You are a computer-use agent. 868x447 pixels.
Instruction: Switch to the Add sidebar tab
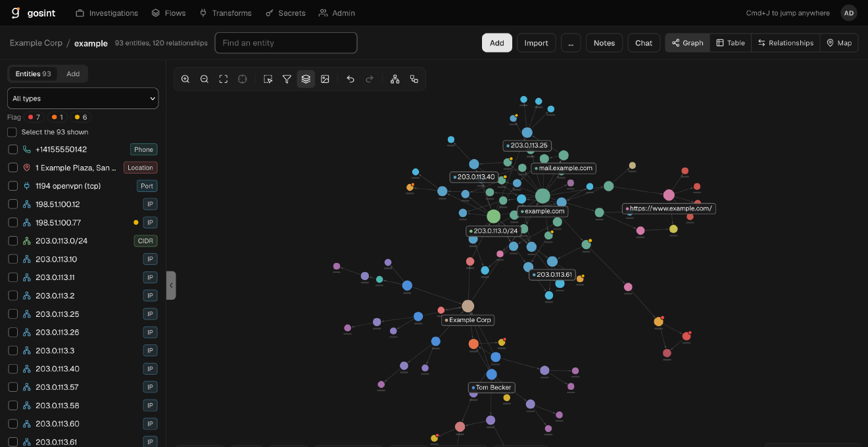click(73, 74)
